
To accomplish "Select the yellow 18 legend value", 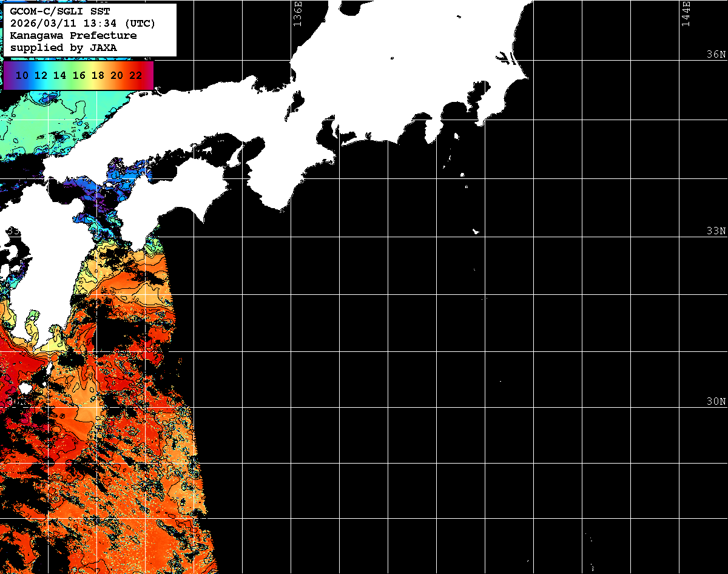I will 98,76.
